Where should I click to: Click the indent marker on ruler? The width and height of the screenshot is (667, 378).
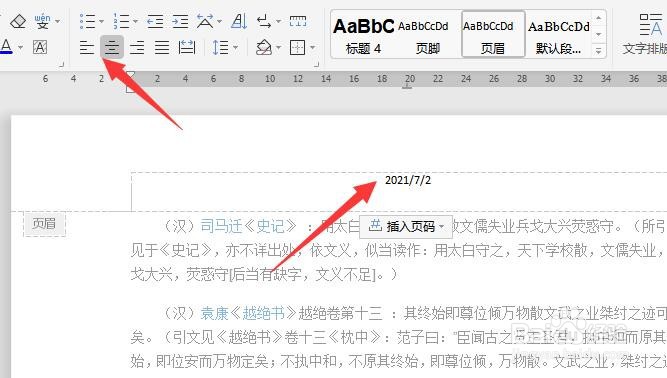pyautogui.click(x=131, y=82)
